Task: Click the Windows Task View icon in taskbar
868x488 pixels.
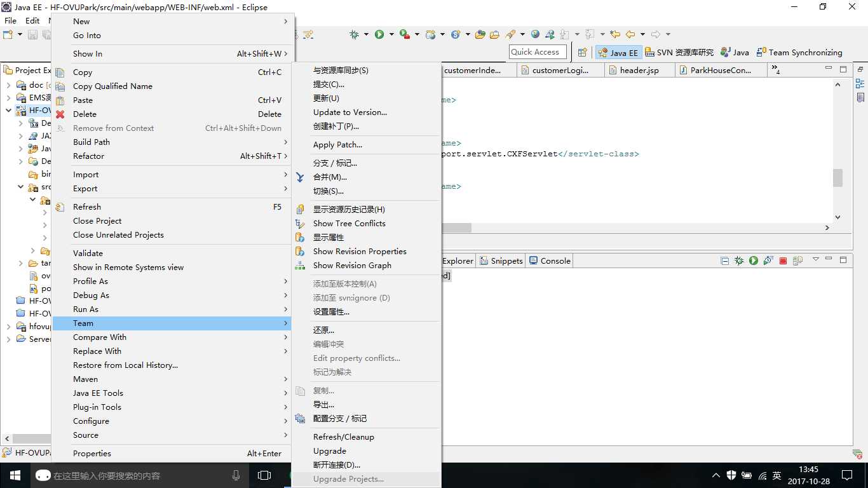Action: pyautogui.click(x=264, y=475)
